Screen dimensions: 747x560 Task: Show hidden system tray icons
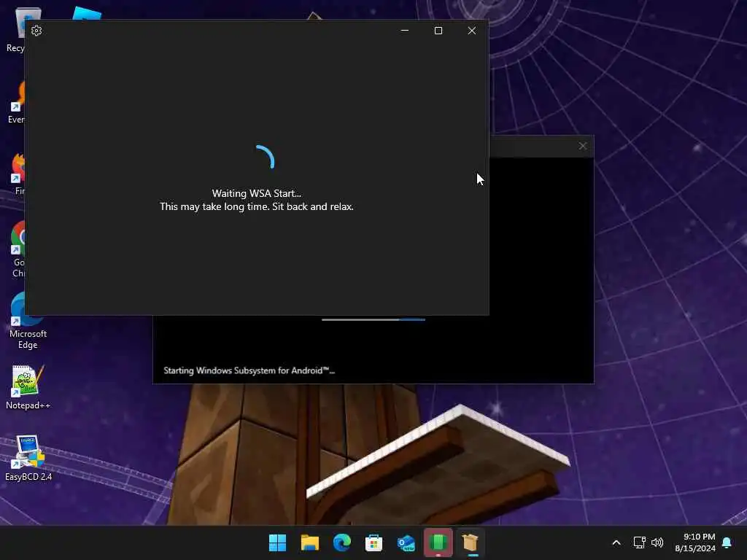click(x=616, y=542)
